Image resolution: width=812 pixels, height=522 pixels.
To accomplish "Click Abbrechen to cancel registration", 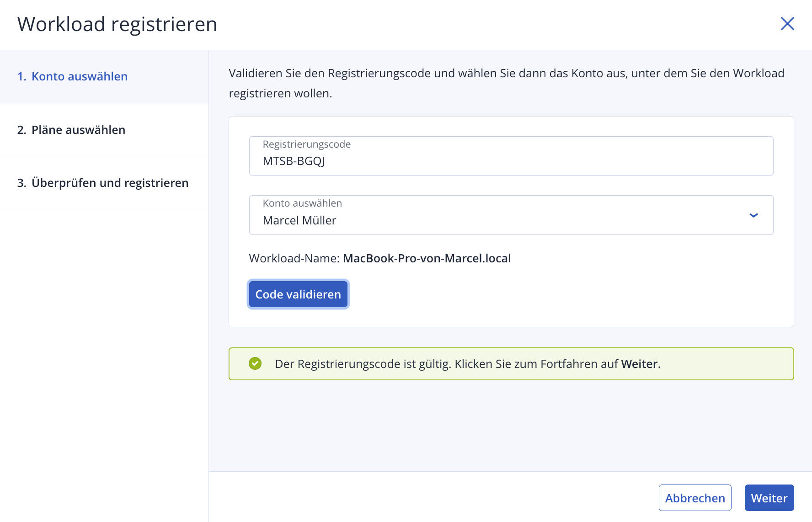I will [694, 498].
